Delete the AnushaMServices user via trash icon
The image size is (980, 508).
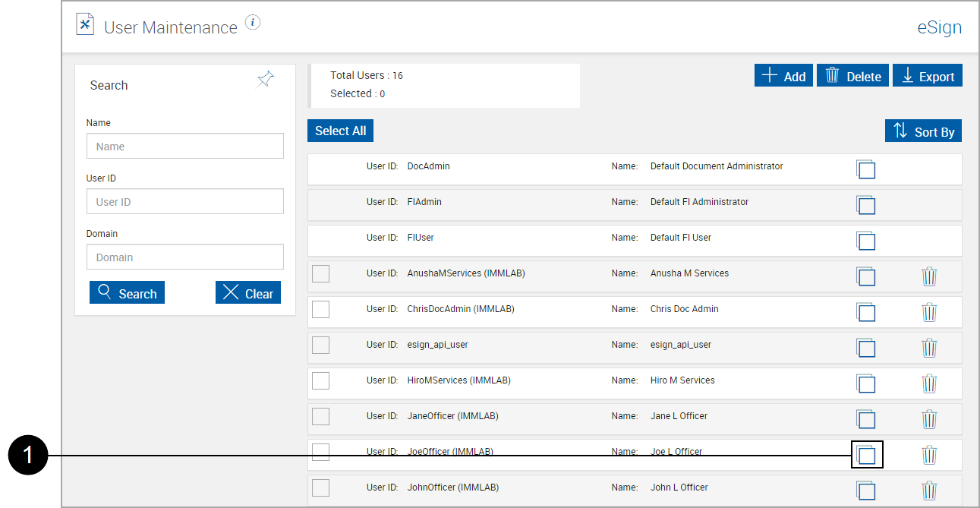coord(929,276)
